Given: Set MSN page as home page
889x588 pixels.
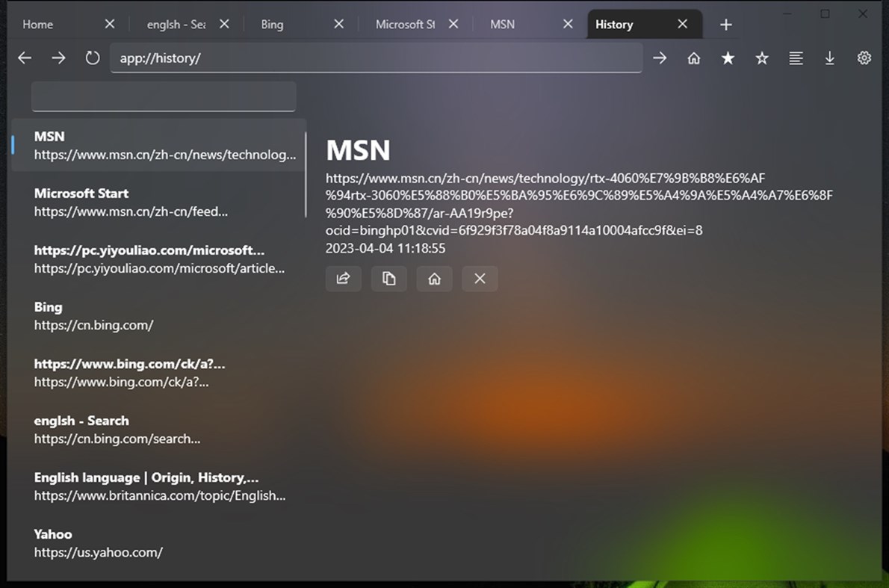Looking at the screenshot, I should coord(434,278).
